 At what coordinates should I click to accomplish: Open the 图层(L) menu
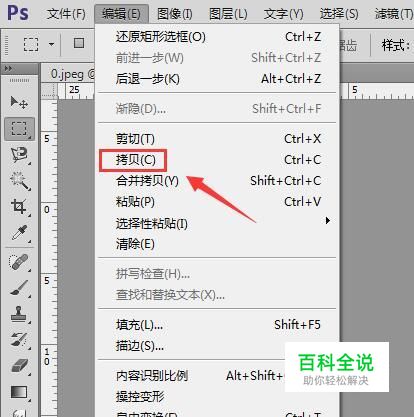pos(228,14)
